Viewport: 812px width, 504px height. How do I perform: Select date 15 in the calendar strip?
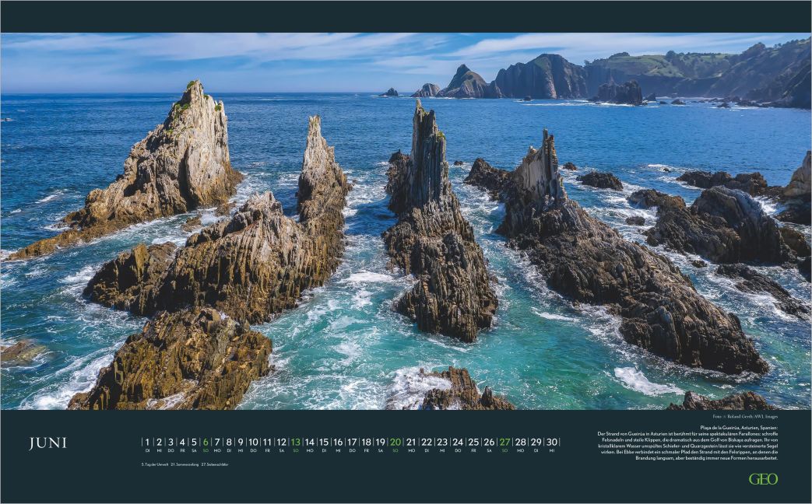(x=324, y=441)
